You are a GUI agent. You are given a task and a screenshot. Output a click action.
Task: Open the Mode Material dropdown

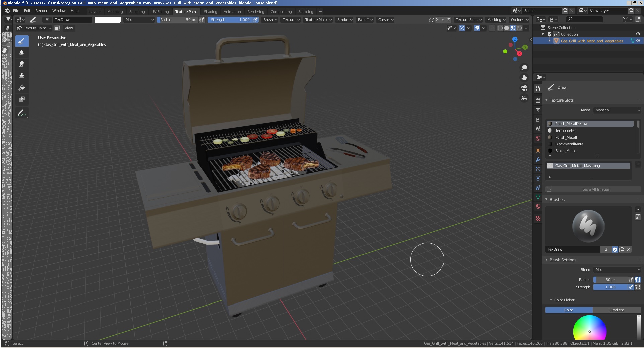point(617,110)
